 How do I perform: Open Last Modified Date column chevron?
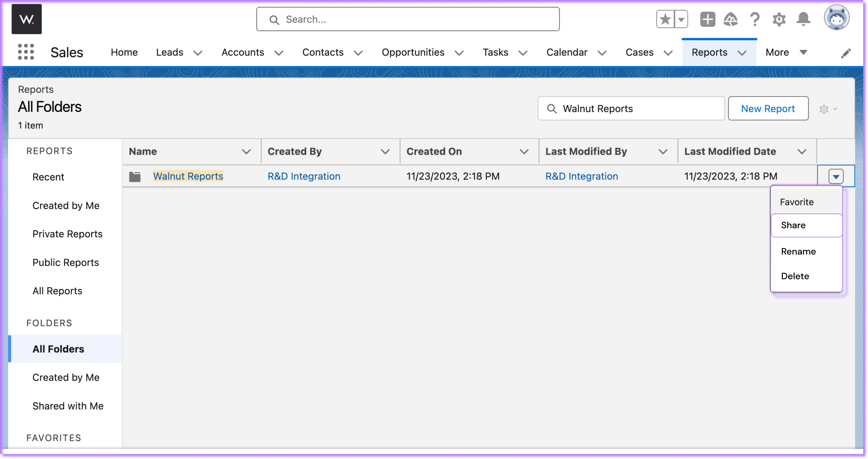point(802,152)
